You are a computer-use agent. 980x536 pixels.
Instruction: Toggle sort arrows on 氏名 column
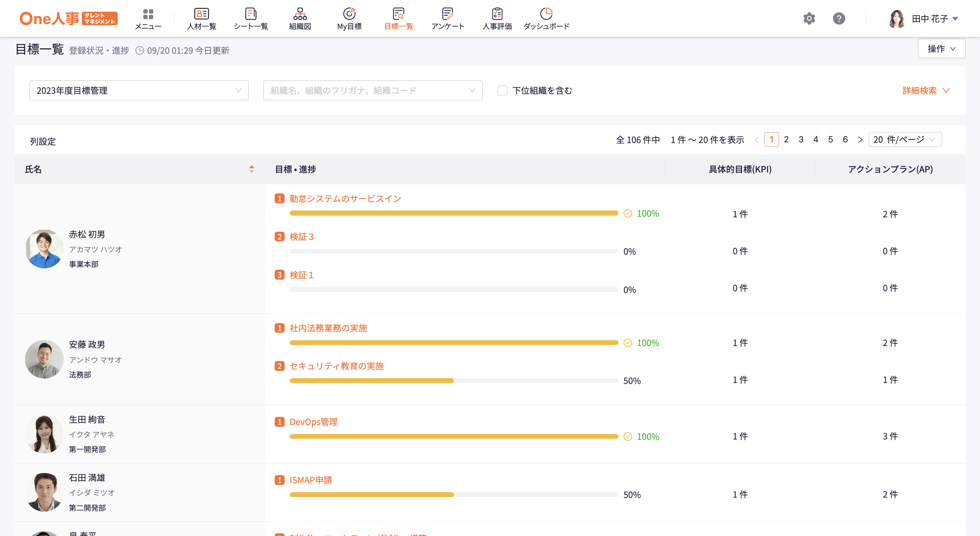251,169
